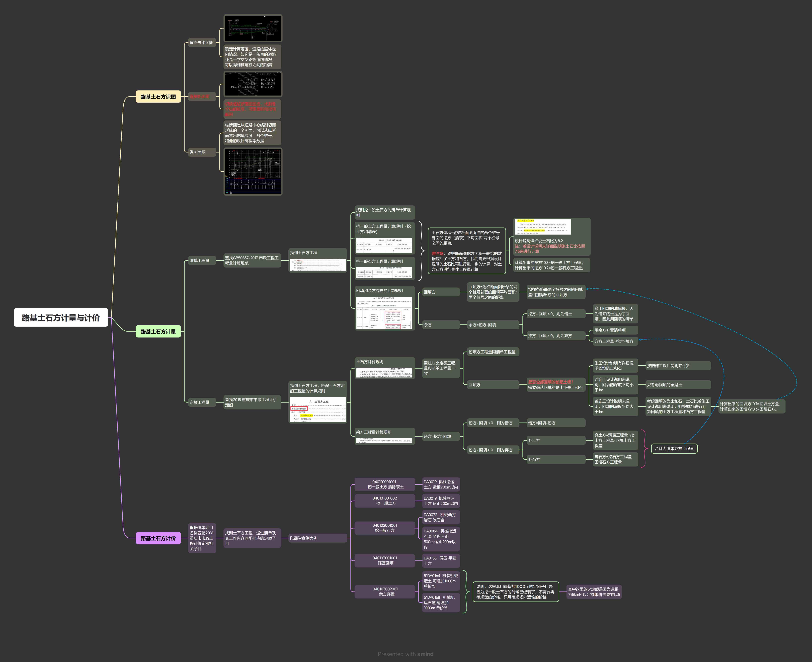The width and height of the screenshot is (812, 662).
Task: Click the 查找GB50857-2013 市政工程 node
Action: click(x=252, y=261)
